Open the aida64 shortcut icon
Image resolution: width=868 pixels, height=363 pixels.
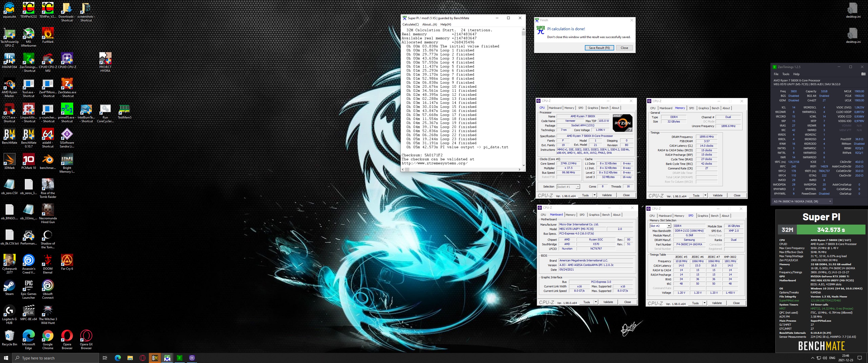(x=48, y=138)
